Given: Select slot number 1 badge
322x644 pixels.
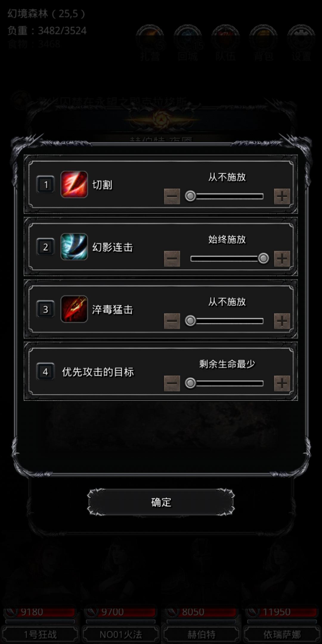Looking at the screenshot, I should tap(46, 185).
